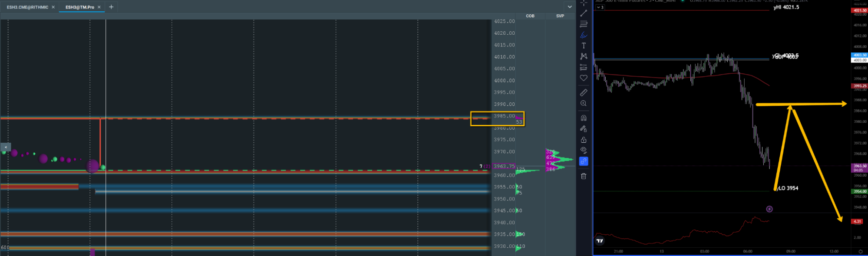Viewport: 868px width, 256px height.
Task: Toggle lock all drawing tools
Action: (584, 140)
